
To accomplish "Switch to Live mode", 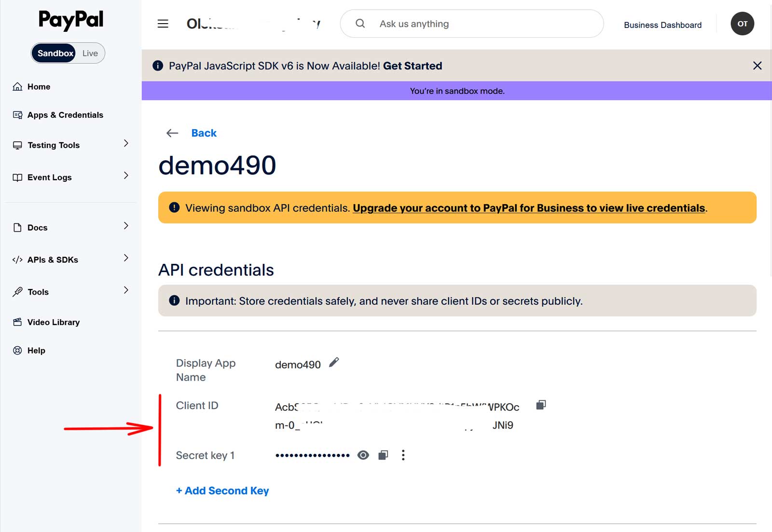I will point(90,53).
